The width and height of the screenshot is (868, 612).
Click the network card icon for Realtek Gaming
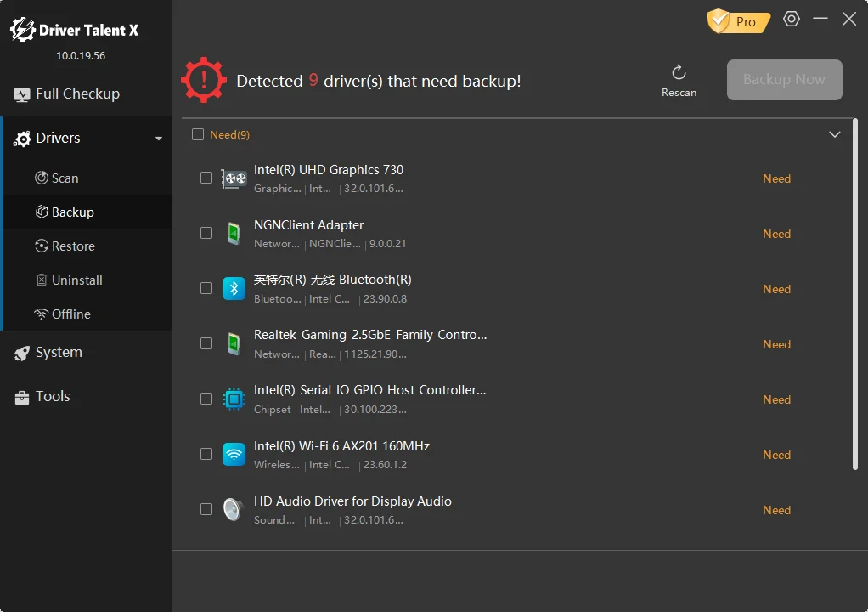click(x=234, y=343)
